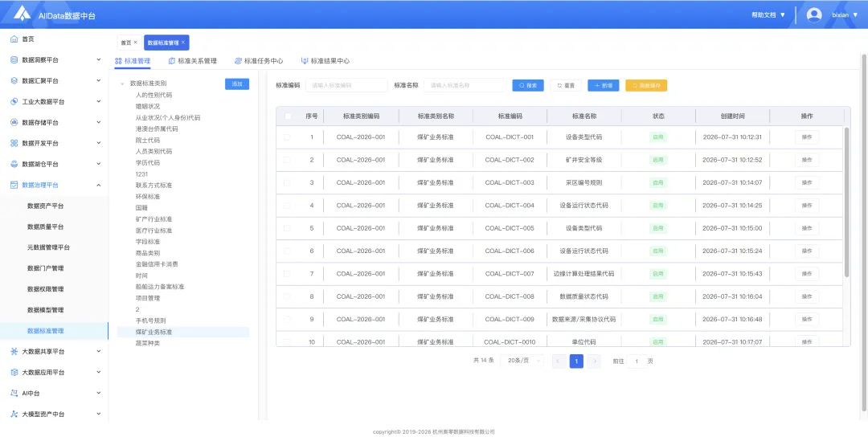Screen dimensions: 868x441
Task: Click the 重置 reset button
Action: coord(566,86)
